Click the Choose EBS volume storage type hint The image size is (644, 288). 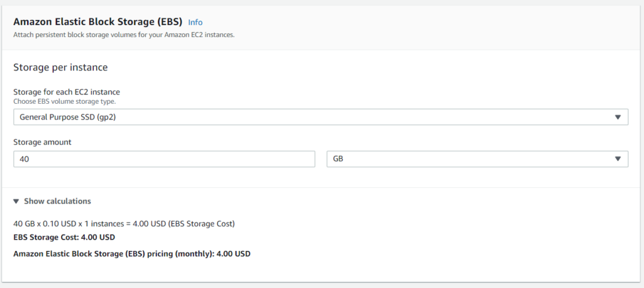[65, 101]
